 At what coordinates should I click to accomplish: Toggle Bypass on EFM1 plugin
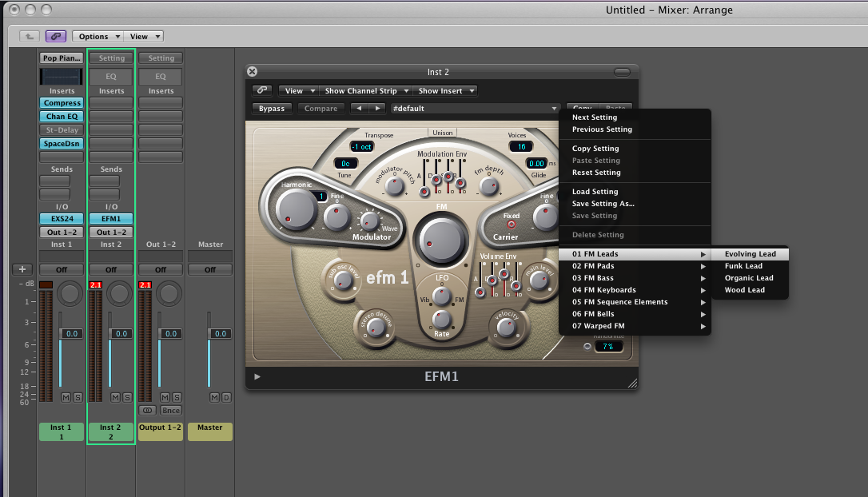(x=272, y=109)
